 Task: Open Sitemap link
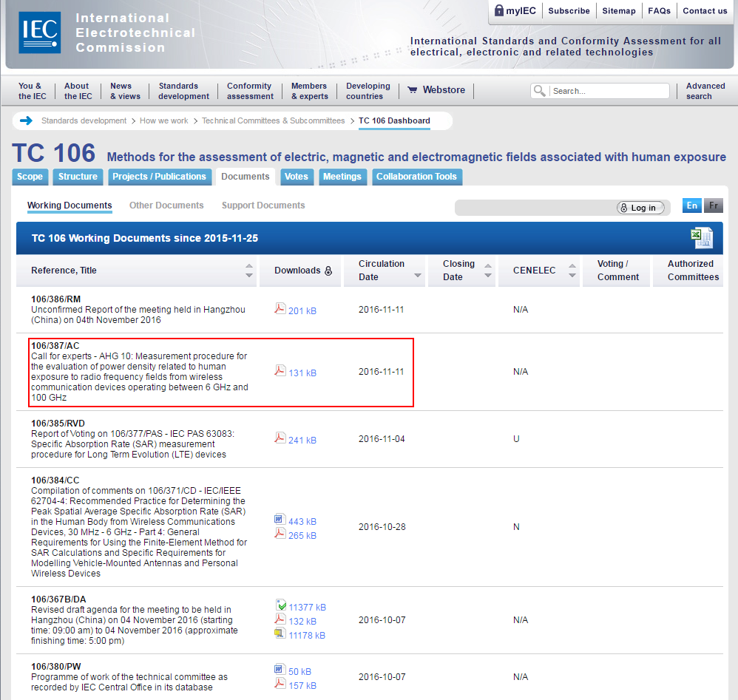[x=619, y=11]
